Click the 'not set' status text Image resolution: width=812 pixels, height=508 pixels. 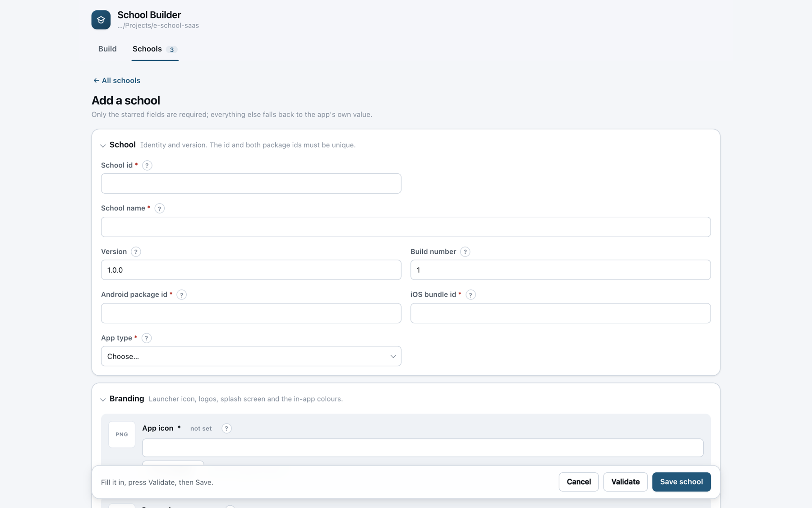201,429
